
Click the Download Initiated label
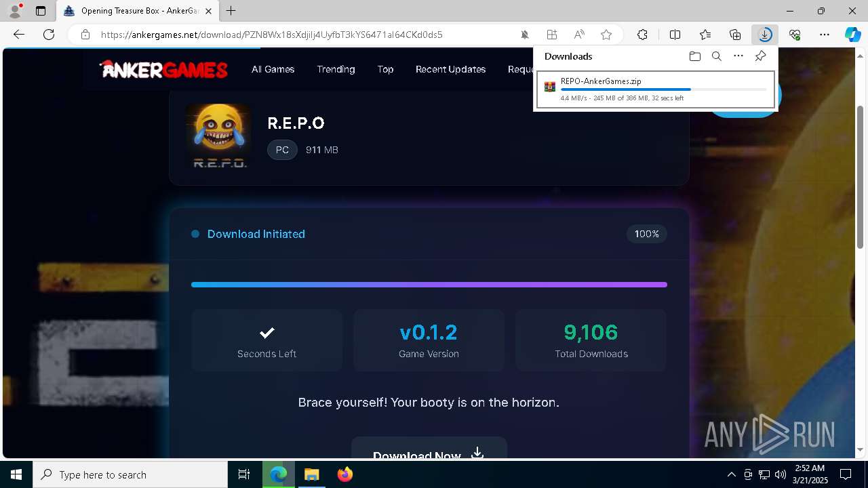(x=256, y=234)
